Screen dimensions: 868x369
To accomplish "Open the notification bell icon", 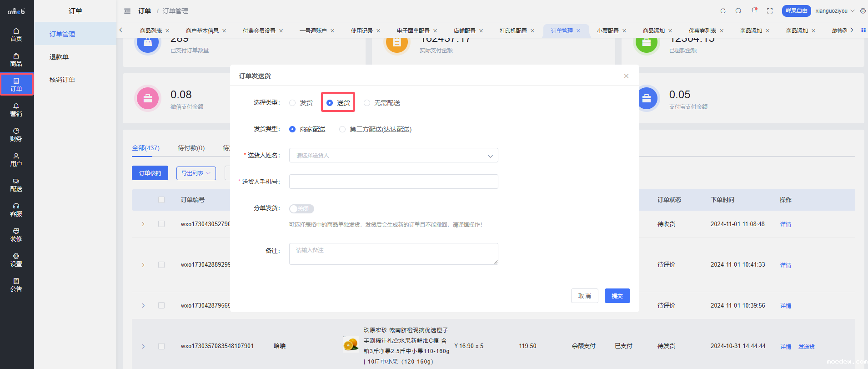I will point(754,11).
